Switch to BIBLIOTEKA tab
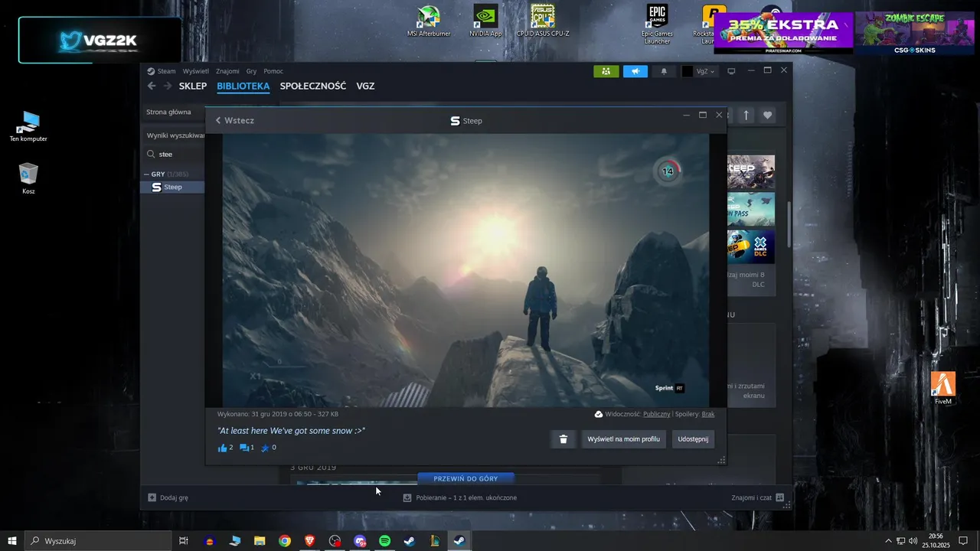 click(243, 86)
